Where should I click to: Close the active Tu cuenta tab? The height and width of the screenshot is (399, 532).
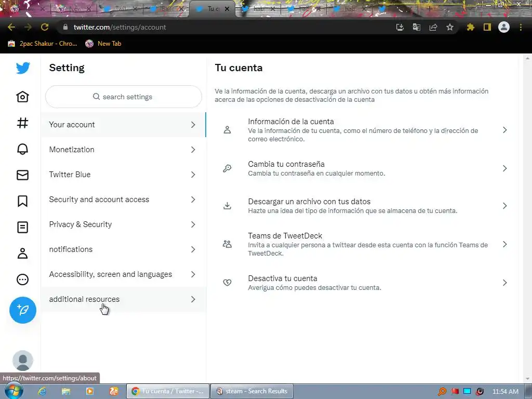227,9
